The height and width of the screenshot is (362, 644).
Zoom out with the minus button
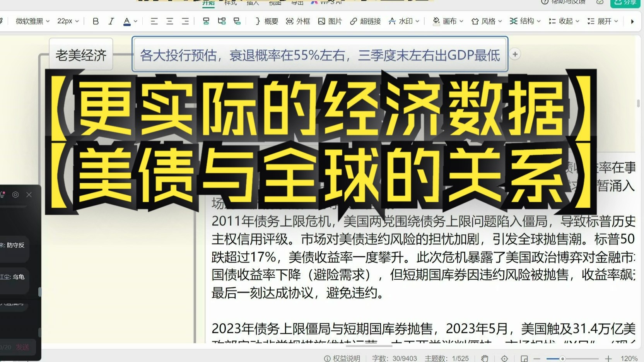coord(537,359)
